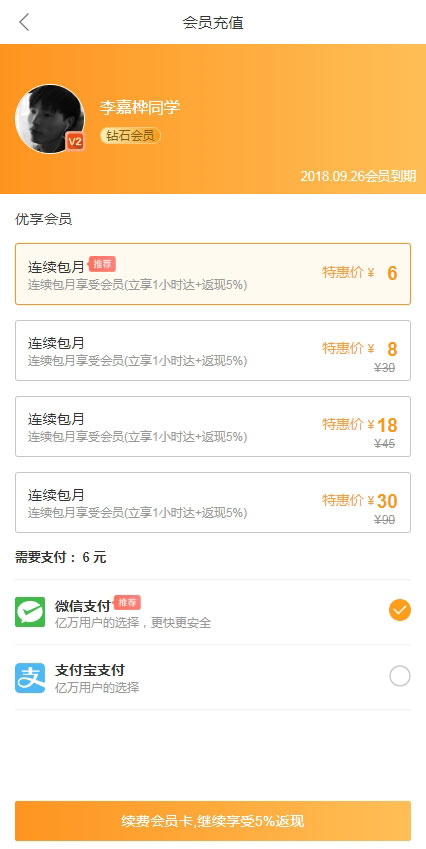Choose the ¥6 recommended monthly plan
Screen dimensions: 426x849
click(213, 274)
